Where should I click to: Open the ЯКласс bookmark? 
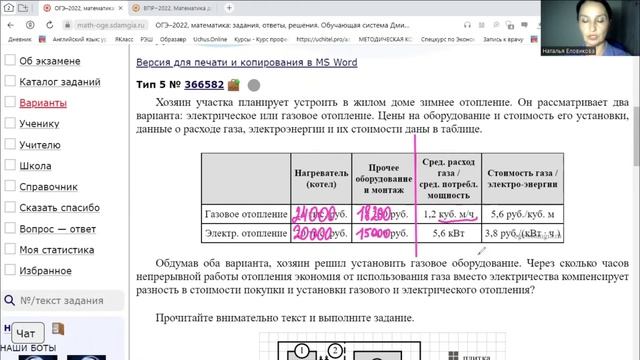[x=124, y=40]
